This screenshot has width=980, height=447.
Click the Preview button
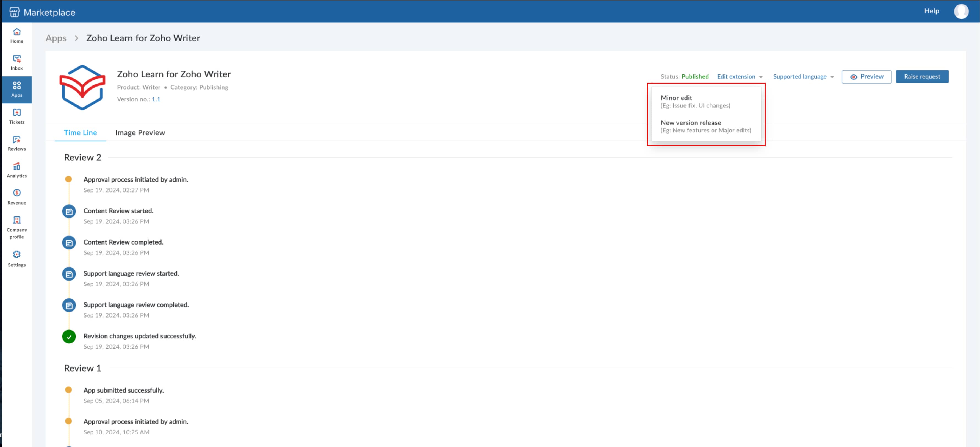[x=866, y=76]
